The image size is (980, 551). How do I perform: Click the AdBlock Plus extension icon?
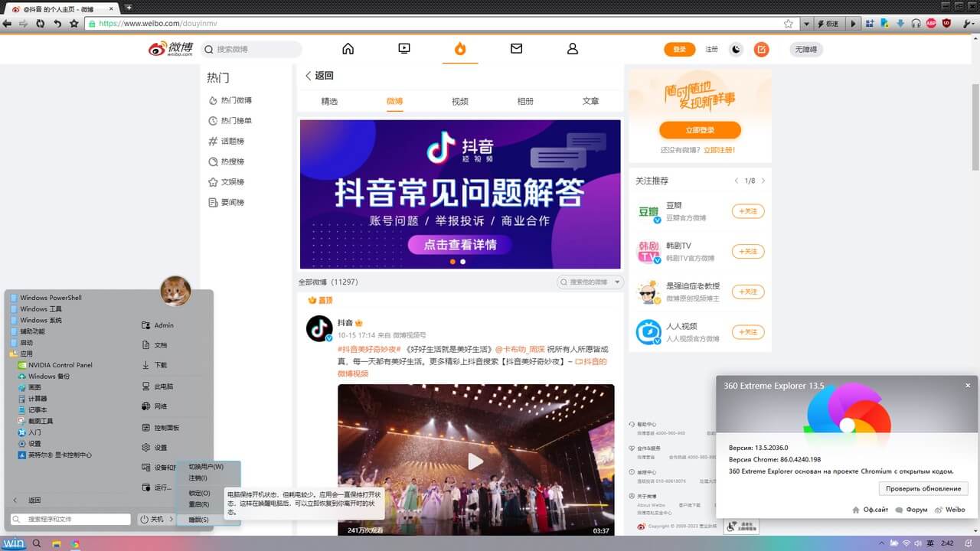click(931, 24)
